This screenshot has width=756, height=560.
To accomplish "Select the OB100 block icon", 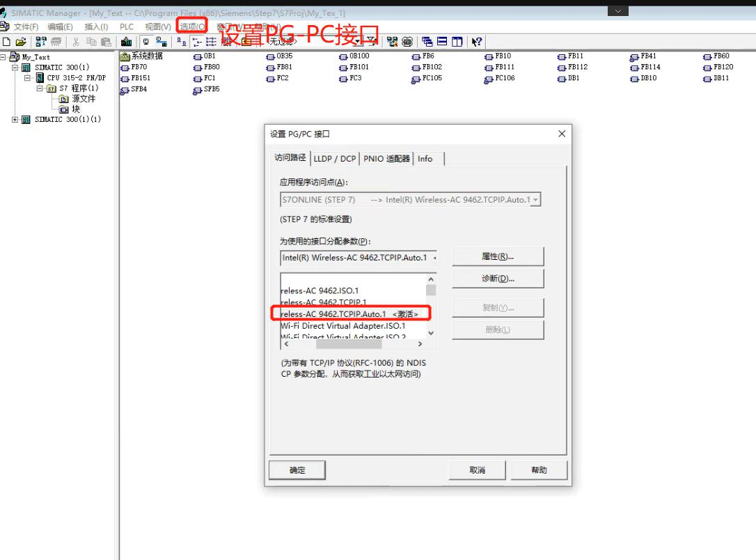I will click(343, 56).
